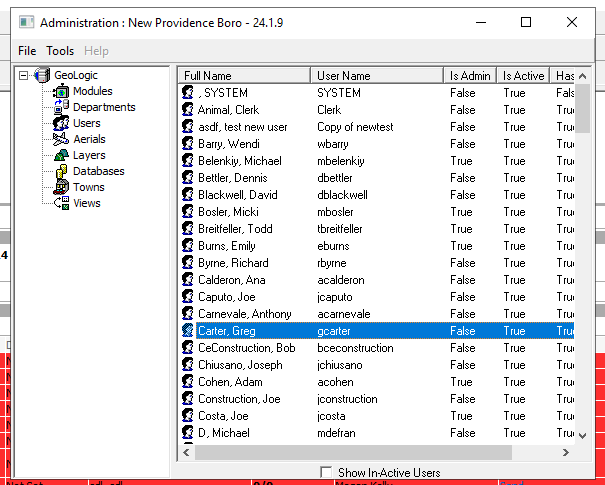Click the User Name column header
Image resolution: width=605 pixels, height=485 pixels.
[x=377, y=76]
